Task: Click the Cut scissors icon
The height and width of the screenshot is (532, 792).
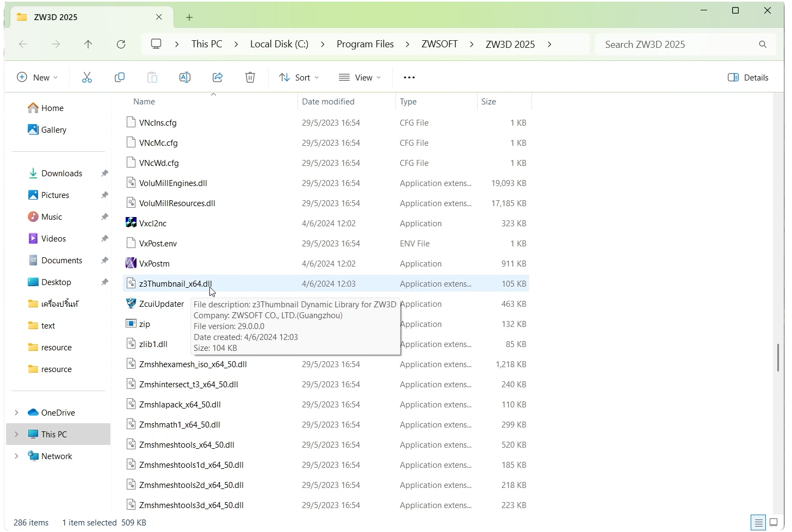Action: pyautogui.click(x=87, y=78)
